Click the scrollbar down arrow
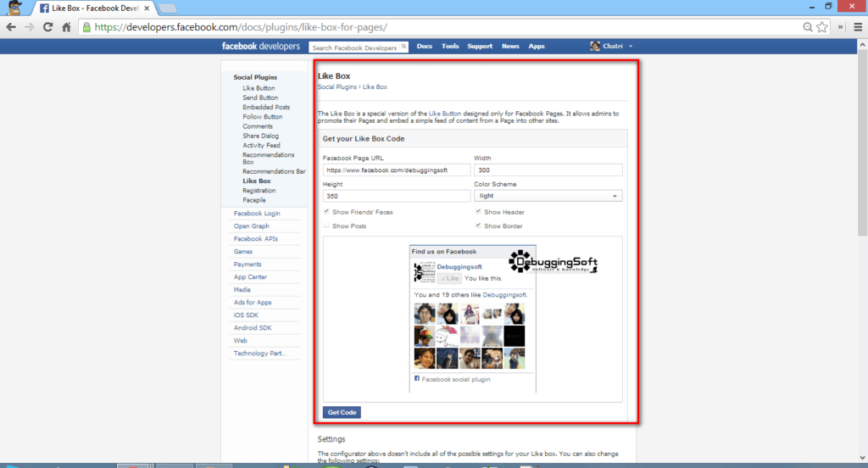Screen dimensions: 868x468 [862, 458]
